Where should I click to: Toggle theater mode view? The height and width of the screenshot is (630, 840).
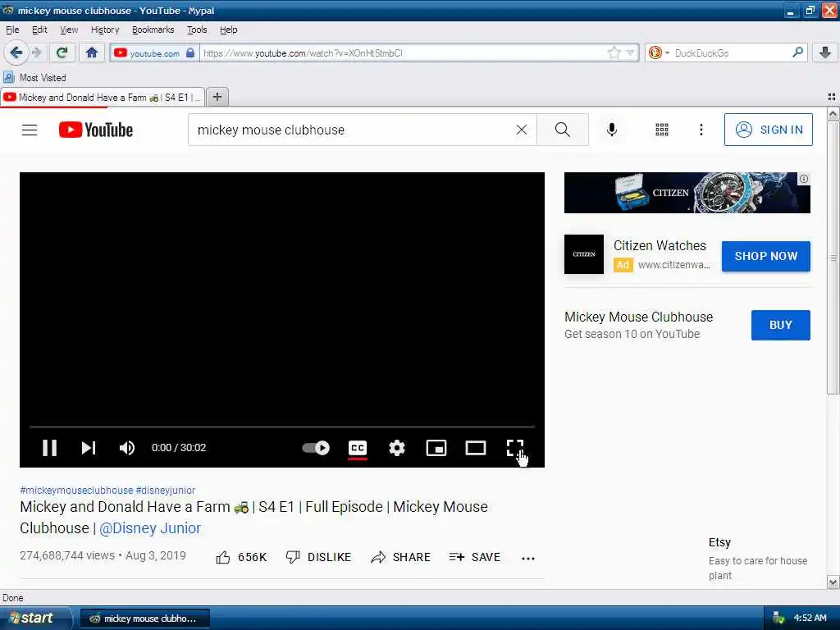coord(475,448)
